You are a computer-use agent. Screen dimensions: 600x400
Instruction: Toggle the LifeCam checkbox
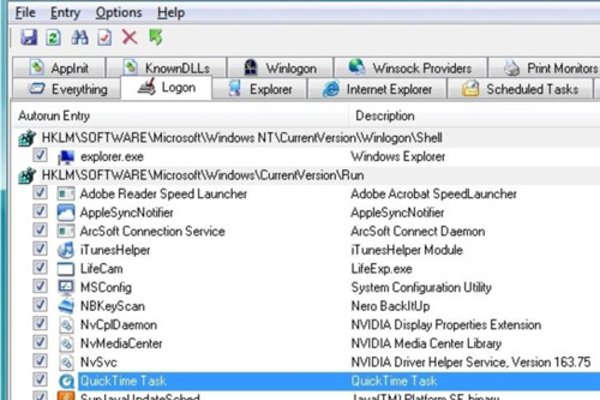pos(40,267)
